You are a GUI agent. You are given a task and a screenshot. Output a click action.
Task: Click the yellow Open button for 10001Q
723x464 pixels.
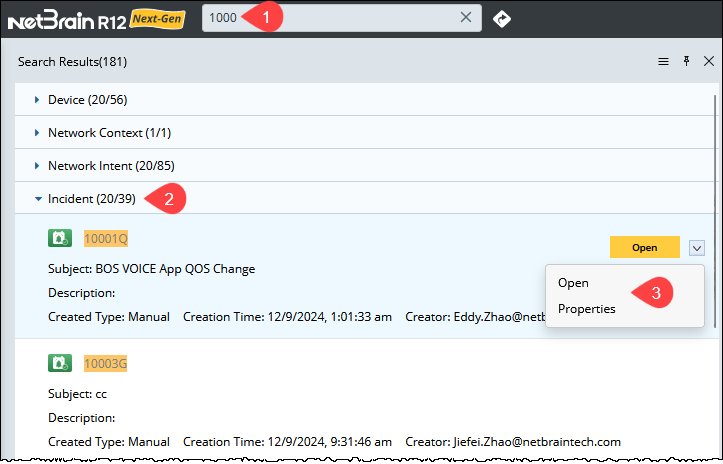645,247
